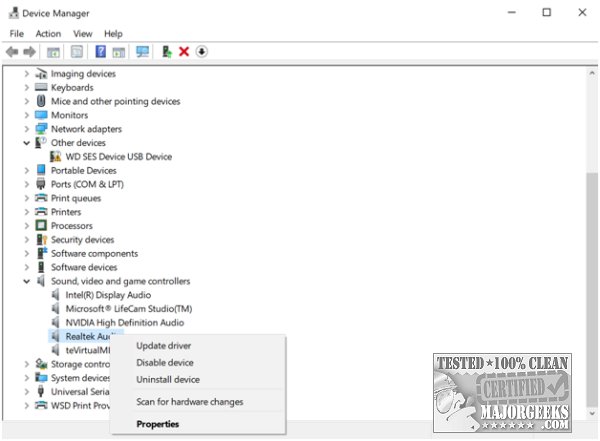Screen dimensions: 600x441
Task: Open the View menu
Action: pos(83,34)
